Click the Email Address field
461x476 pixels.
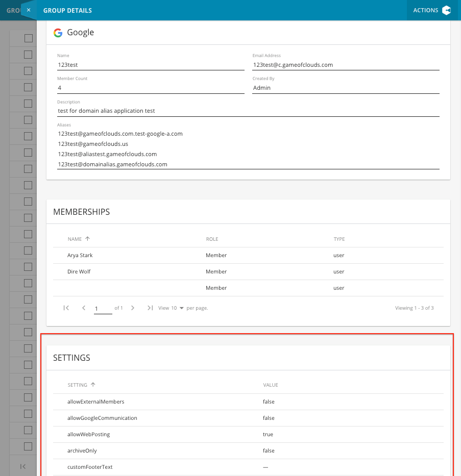click(x=346, y=65)
